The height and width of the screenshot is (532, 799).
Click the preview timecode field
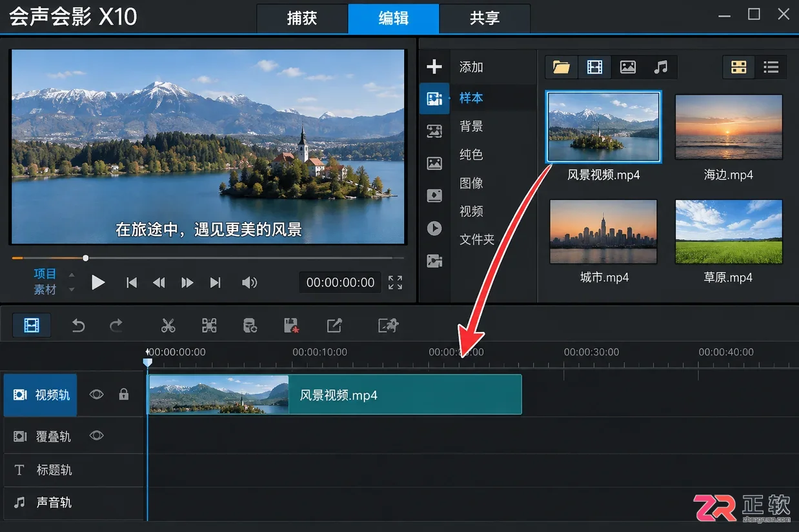pyautogui.click(x=341, y=282)
